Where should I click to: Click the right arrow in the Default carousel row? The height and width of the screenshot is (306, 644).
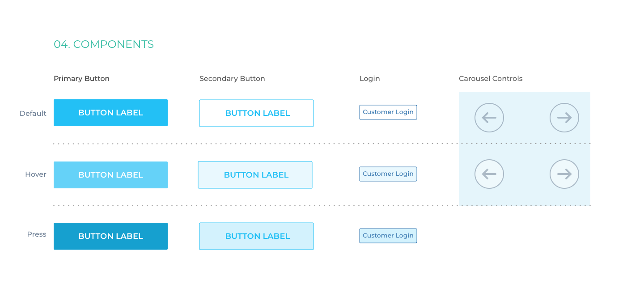(564, 118)
